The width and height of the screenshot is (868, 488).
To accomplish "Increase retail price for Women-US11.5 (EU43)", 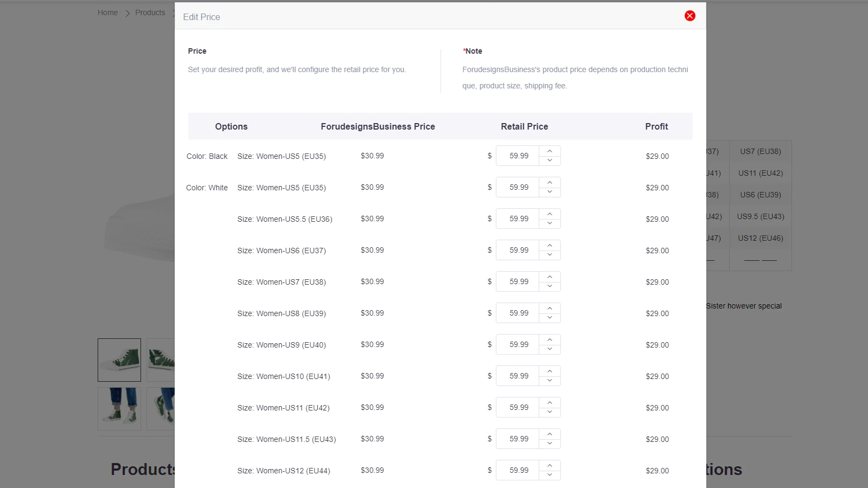I will click(550, 434).
